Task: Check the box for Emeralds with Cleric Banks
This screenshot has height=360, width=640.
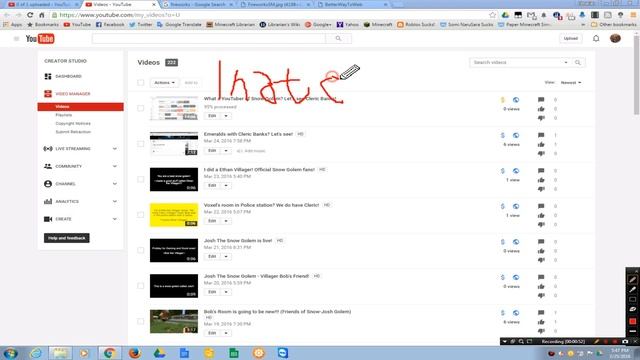Action: coord(140,144)
